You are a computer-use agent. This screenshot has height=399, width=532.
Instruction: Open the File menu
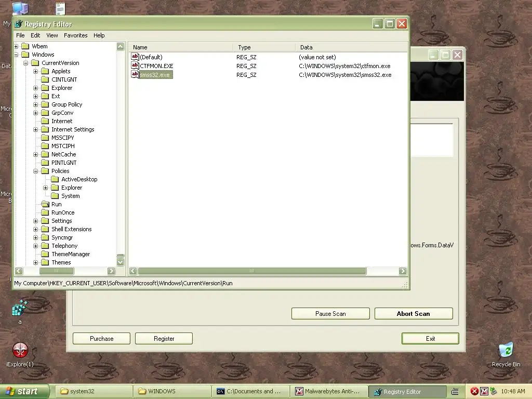click(20, 35)
